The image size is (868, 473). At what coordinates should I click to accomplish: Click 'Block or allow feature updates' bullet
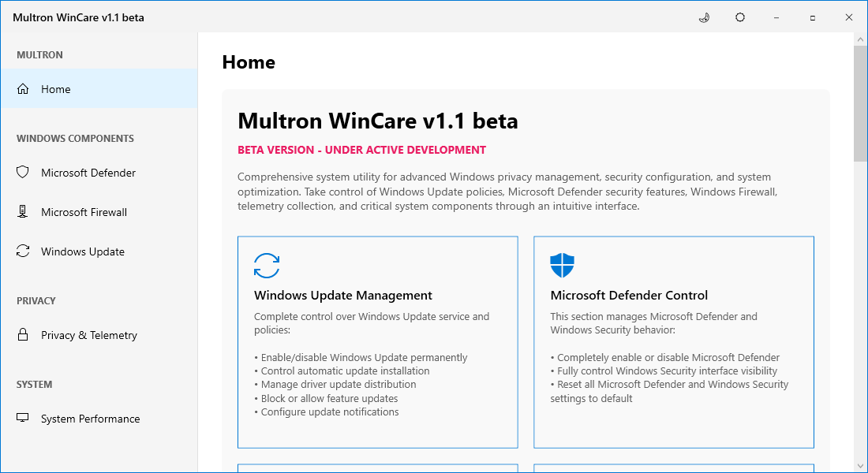tap(326, 398)
